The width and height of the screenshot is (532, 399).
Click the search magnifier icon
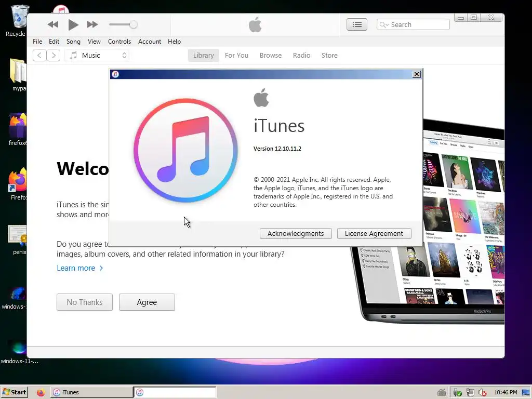[383, 24]
